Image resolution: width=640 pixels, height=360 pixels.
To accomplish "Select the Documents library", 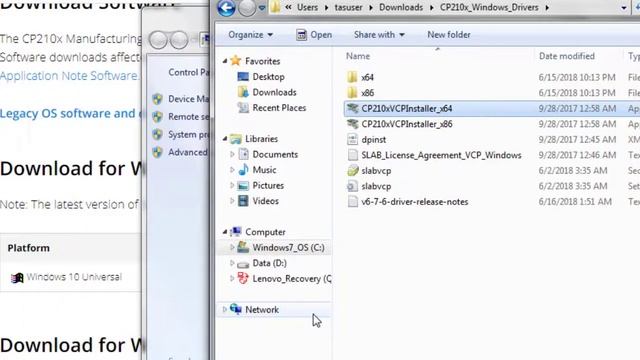I will click(275, 154).
